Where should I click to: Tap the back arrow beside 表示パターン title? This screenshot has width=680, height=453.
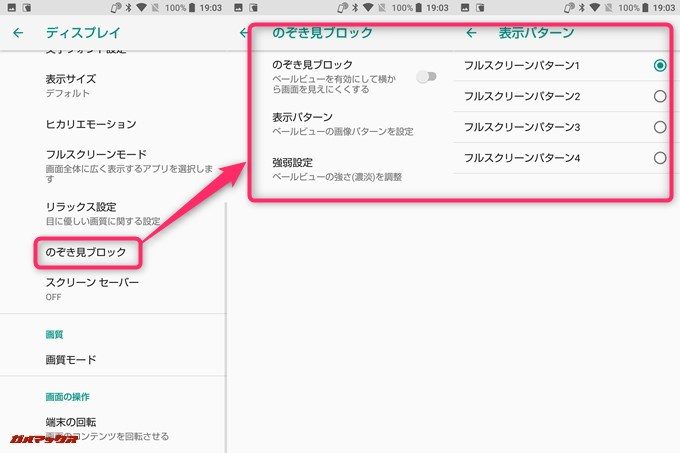[x=471, y=33]
